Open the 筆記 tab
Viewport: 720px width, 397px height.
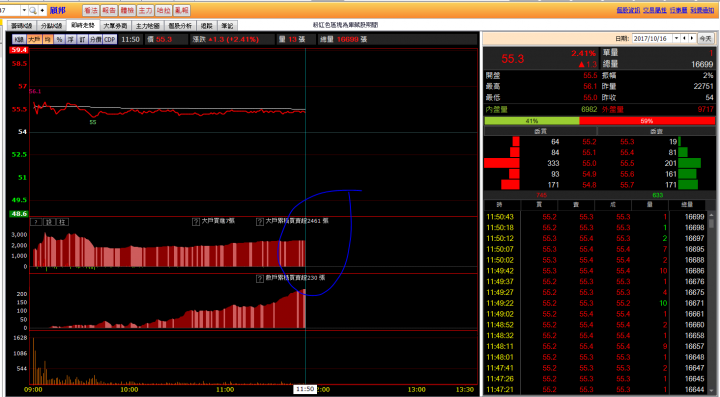(x=227, y=26)
